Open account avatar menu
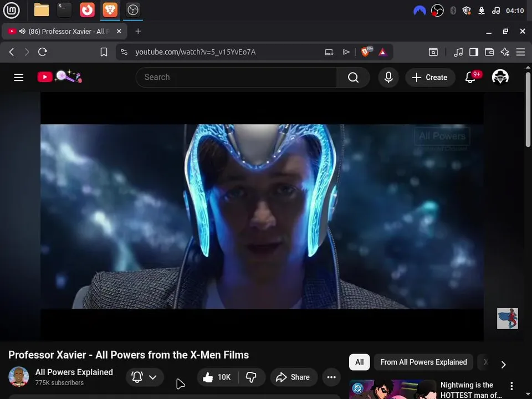 (x=500, y=77)
